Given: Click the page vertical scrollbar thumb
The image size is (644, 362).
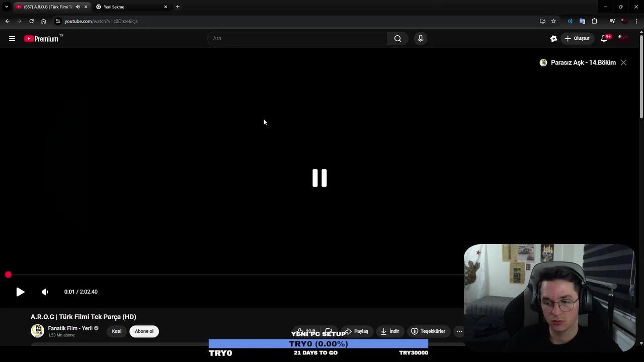Looking at the screenshot, I should point(641,77).
